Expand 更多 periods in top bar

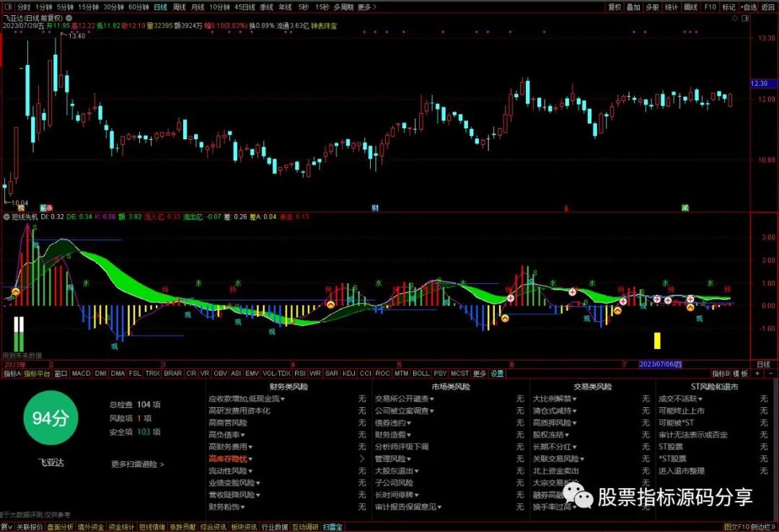(x=366, y=7)
